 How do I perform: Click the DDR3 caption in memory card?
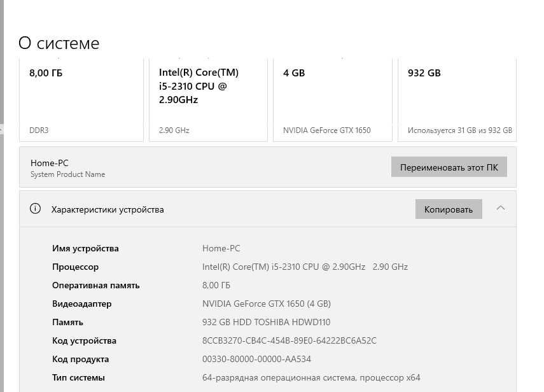pyautogui.click(x=39, y=130)
